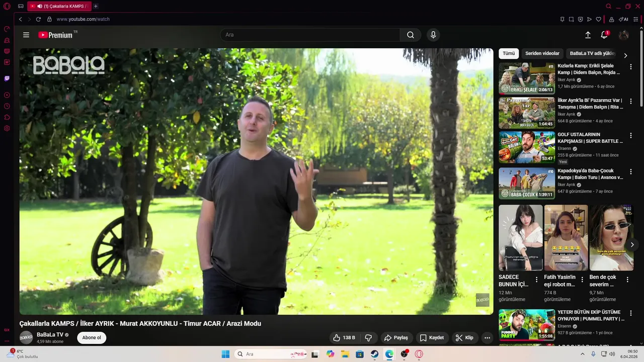Open GX Cleaner in the sidebar

[7, 40]
